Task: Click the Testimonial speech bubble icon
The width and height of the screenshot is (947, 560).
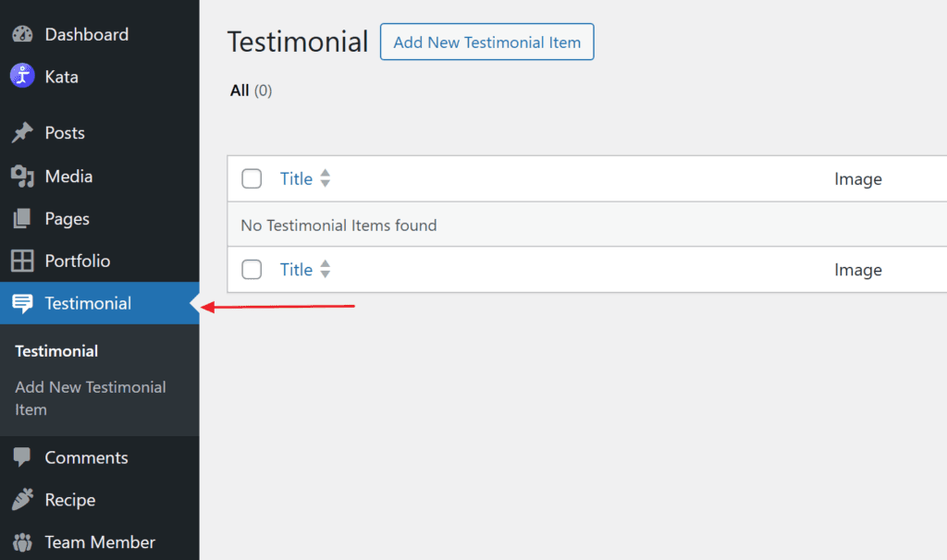Action: point(22,303)
